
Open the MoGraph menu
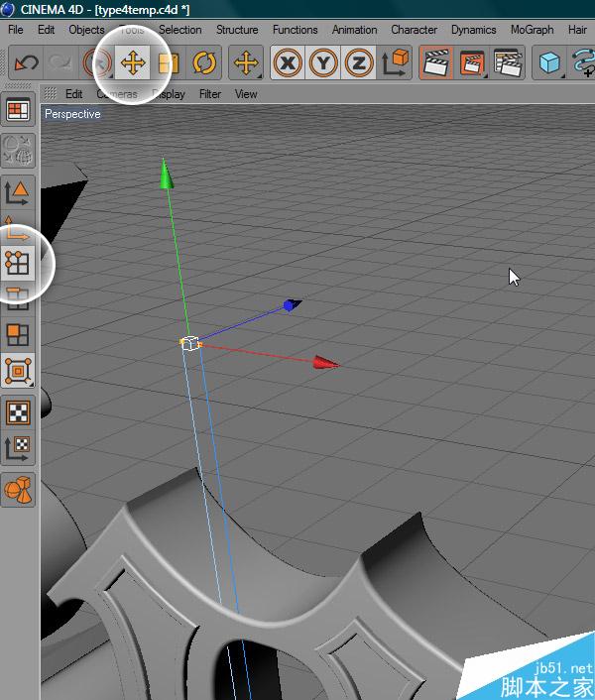pos(533,30)
